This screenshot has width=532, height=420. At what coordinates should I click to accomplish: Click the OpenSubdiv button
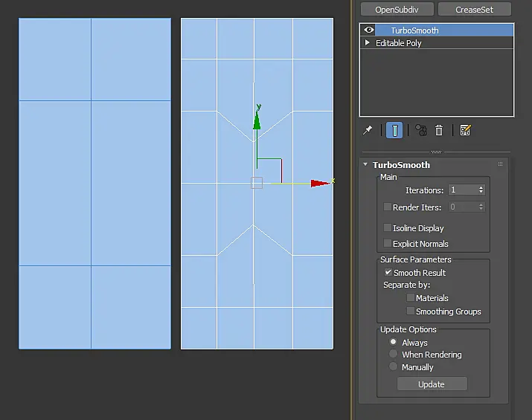point(397,10)
